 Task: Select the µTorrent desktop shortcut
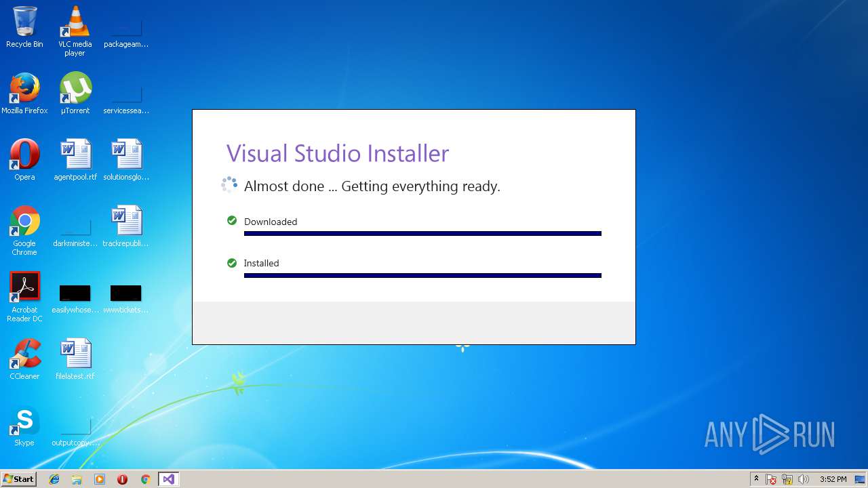pos(75,94)
